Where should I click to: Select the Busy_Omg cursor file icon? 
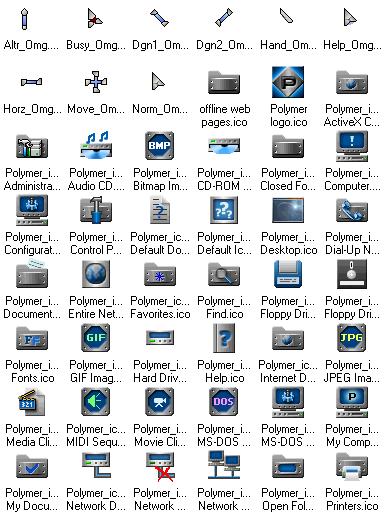coord(95,19)
